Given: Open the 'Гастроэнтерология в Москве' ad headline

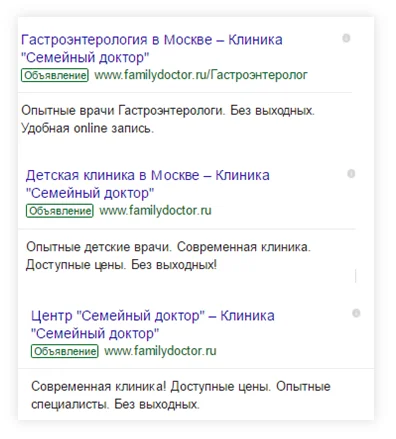Looking at the screenshot, I should (x=152, y=49).
